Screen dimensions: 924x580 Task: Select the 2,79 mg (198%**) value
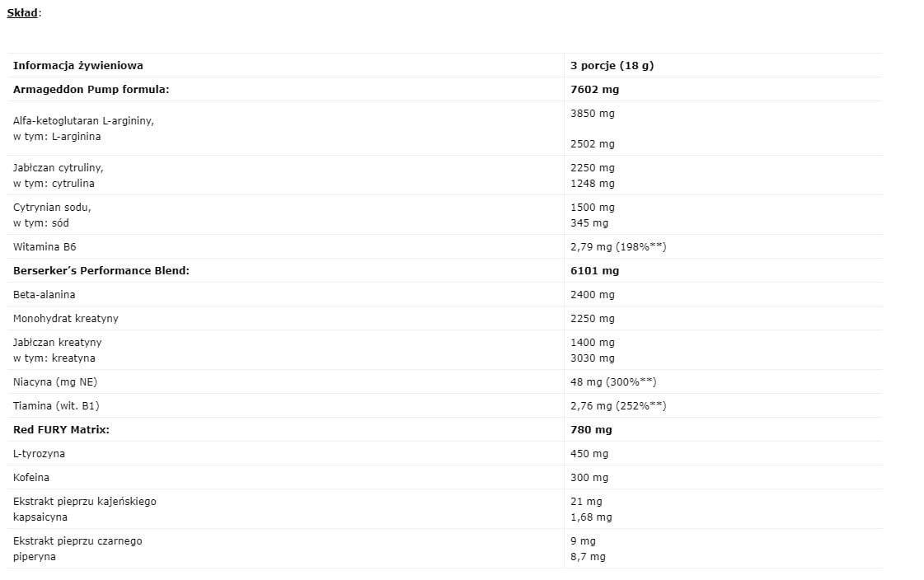[x=618, y=246]
